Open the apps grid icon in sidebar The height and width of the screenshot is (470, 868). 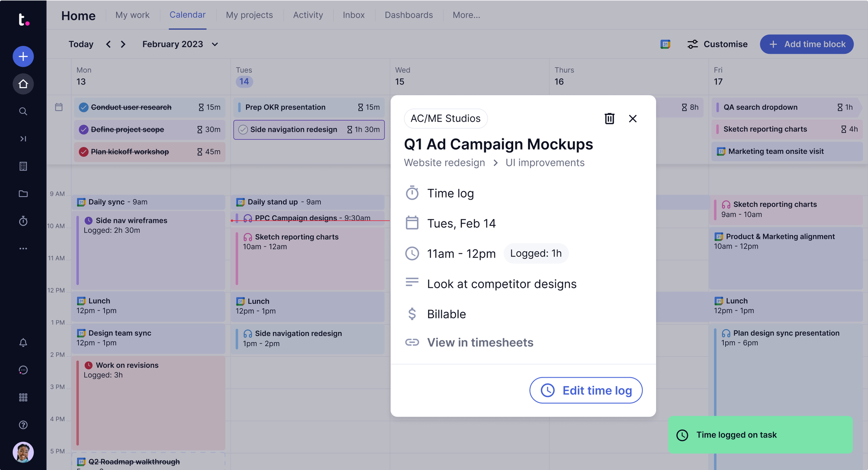click(x=23, y=397)
